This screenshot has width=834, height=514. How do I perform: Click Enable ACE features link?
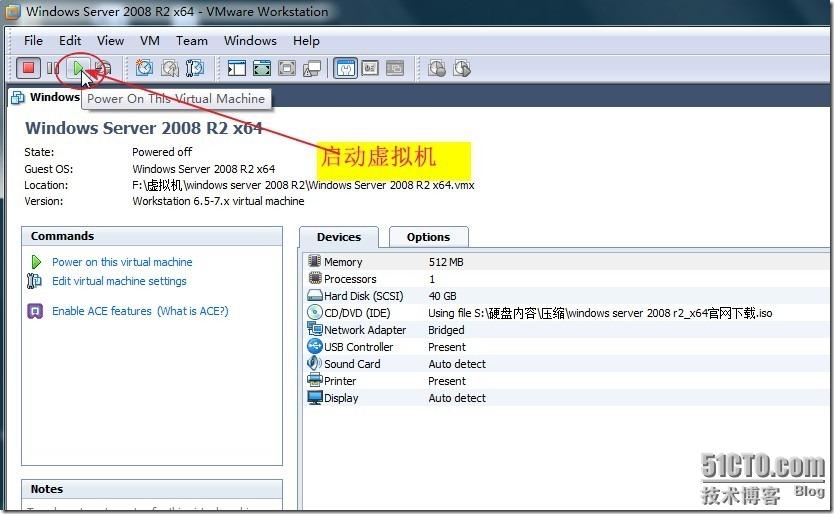[x=102, y=311]
